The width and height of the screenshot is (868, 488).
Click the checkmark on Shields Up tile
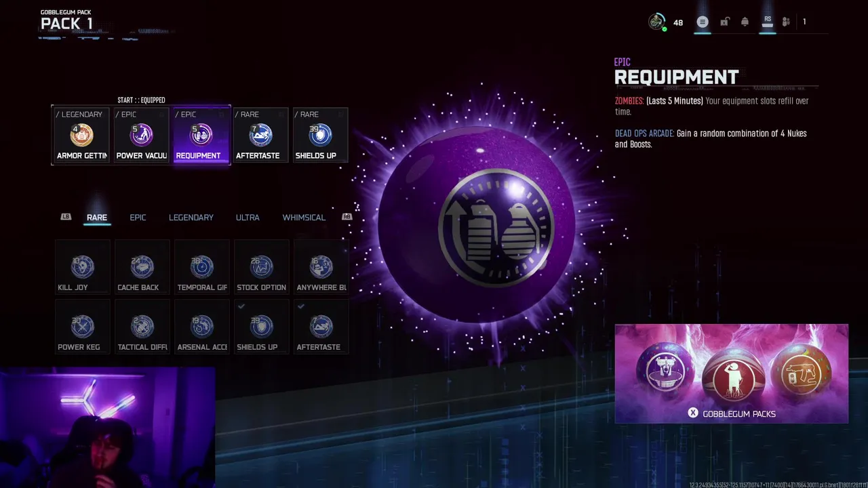pyautogui.click(x=241, y=306)
